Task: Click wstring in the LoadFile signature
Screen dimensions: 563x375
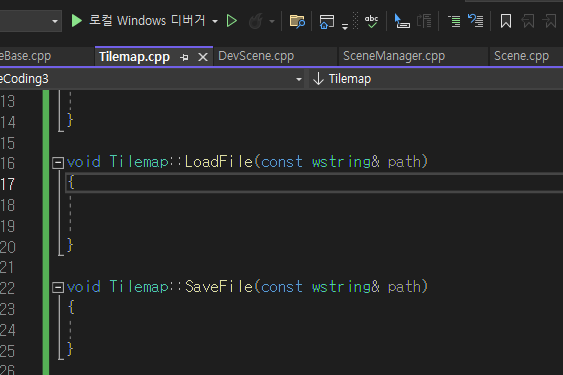Action: [x=341, y=162]
